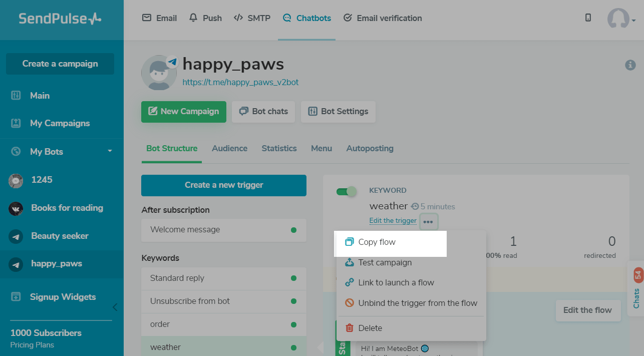Open Bot chats

(263, 112)
